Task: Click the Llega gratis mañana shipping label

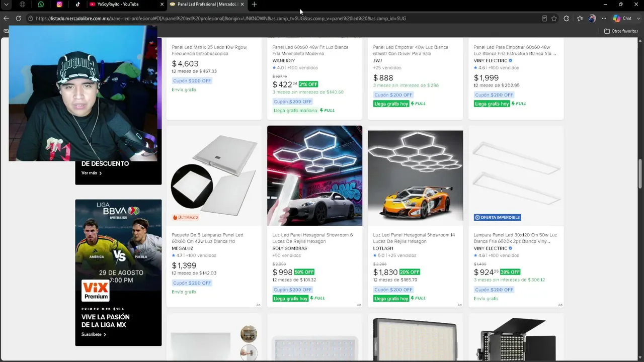Action: point(295,111)
